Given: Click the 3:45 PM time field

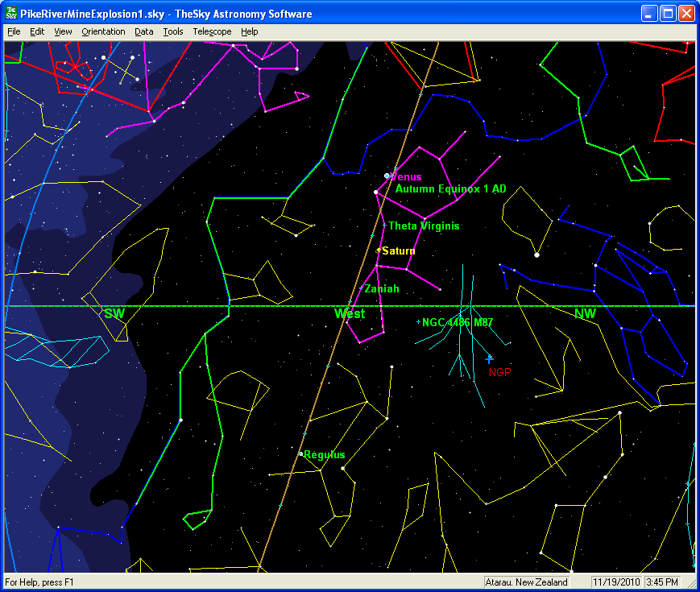Looking at the screenshot, I should click(663, 582).
